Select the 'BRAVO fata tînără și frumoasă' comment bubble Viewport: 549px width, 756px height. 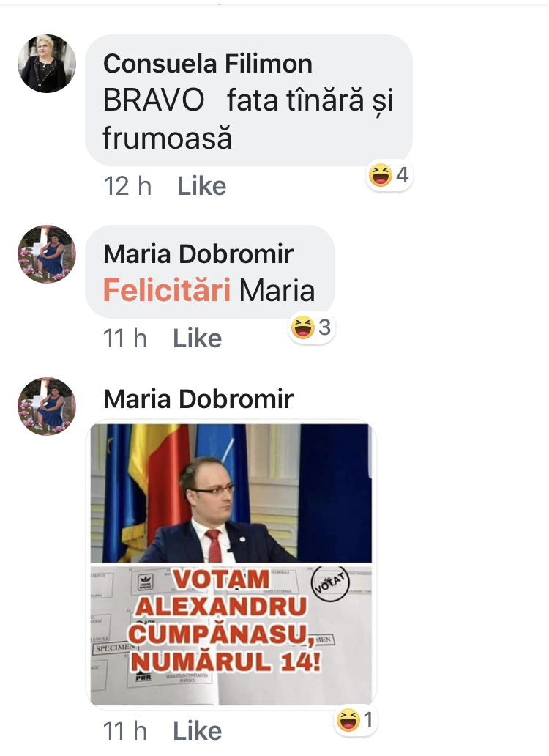click(x=248, y=100)
